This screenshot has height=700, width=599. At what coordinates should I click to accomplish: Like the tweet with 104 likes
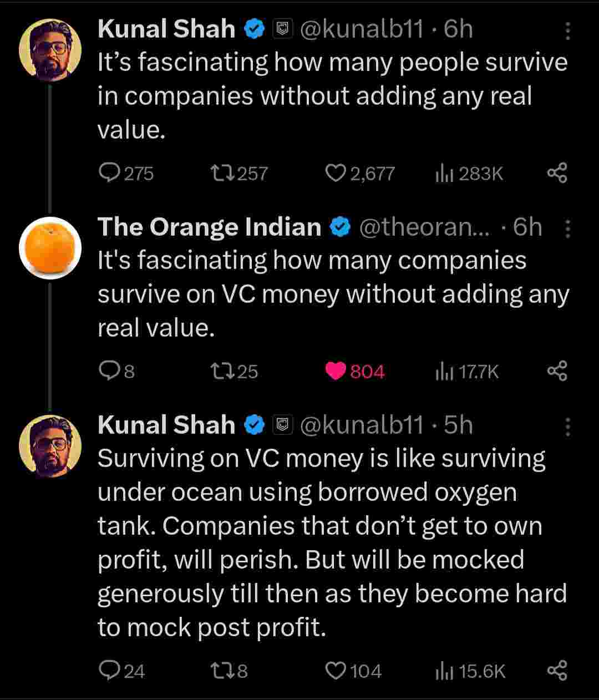pos(335,671)
